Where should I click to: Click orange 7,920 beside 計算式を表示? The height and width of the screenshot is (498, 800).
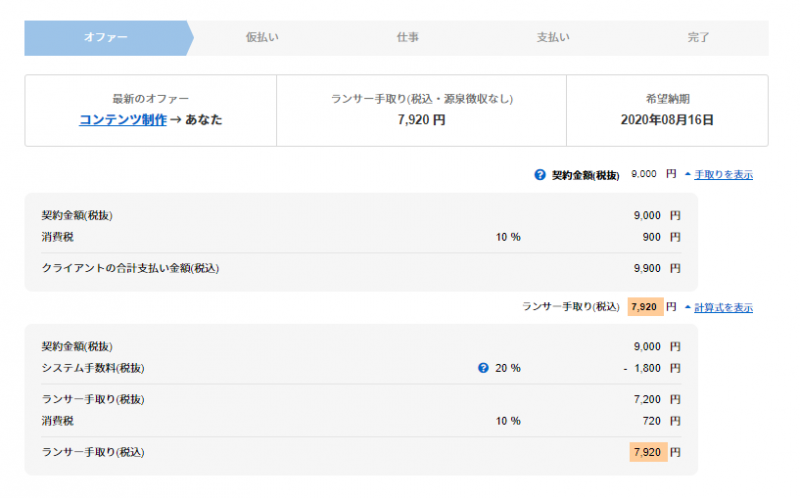[x=646, y=307]
